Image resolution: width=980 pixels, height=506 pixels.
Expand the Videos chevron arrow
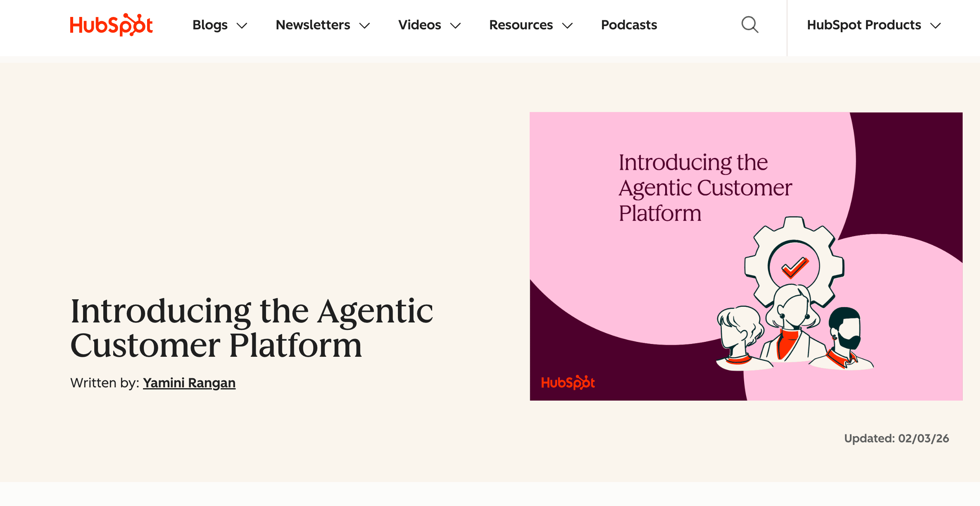point(455,26)
